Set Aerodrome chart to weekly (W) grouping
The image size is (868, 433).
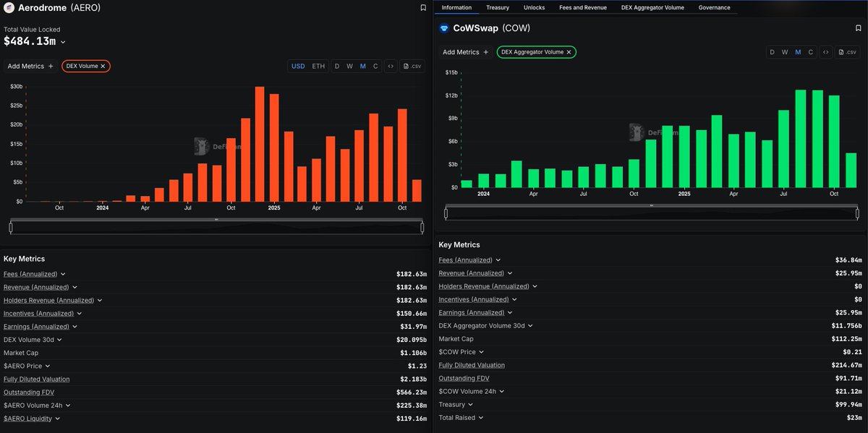[349, 66]
